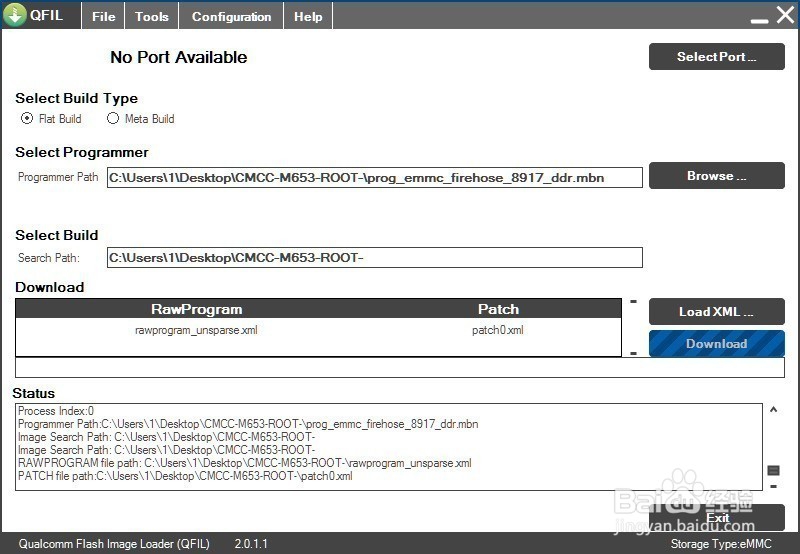Screen dimensions: 800x554
Task: Click the Select Port button
Action: pos(716,57)
